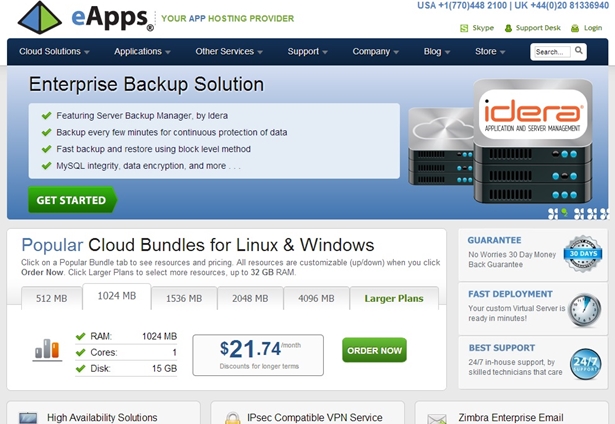
Task: Click the High Availability monitor icon
Action: click(28, 418)
